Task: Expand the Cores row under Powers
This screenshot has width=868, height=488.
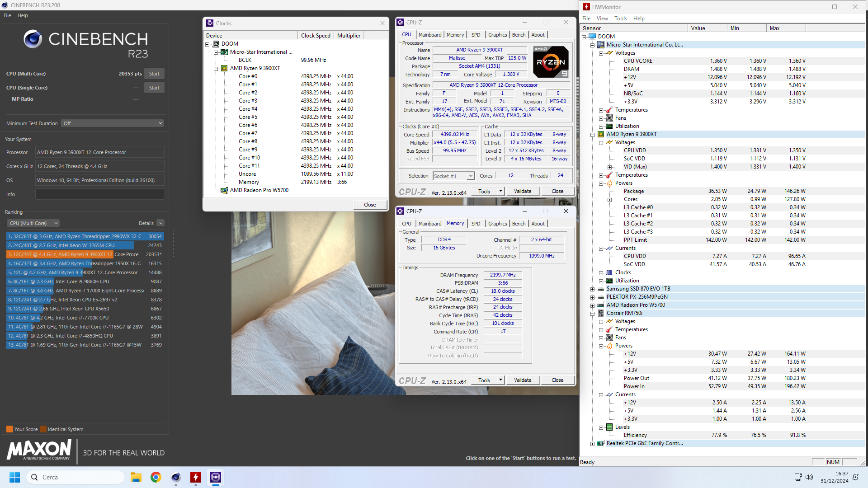Action: [609, 199]
